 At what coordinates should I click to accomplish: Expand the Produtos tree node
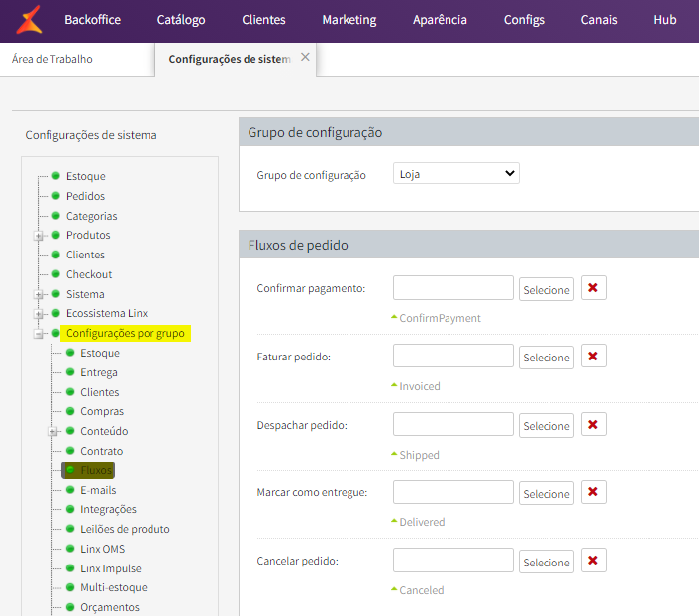(x=39, y=236)
